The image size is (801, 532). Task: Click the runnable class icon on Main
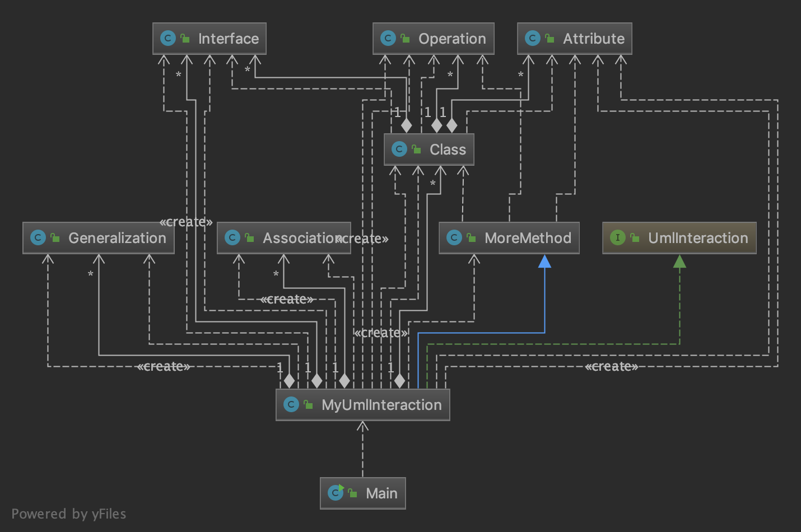point(336,492)
